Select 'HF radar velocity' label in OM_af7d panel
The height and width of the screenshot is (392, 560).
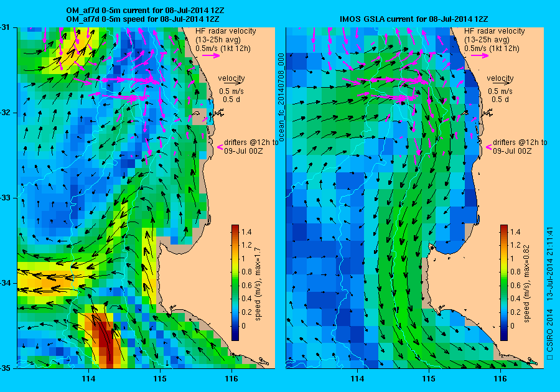pyautogui.click(x=226, y=31)
